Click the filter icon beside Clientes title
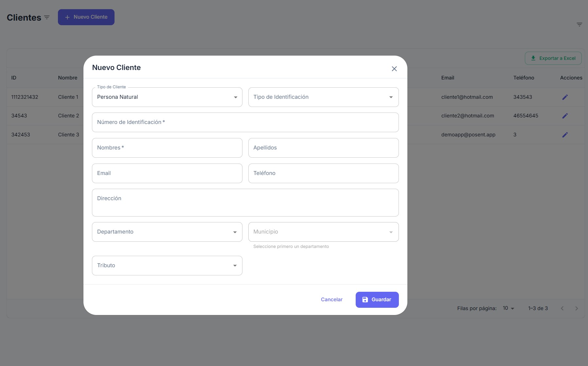This screenshot has height=366, width=588. (47, 17)
